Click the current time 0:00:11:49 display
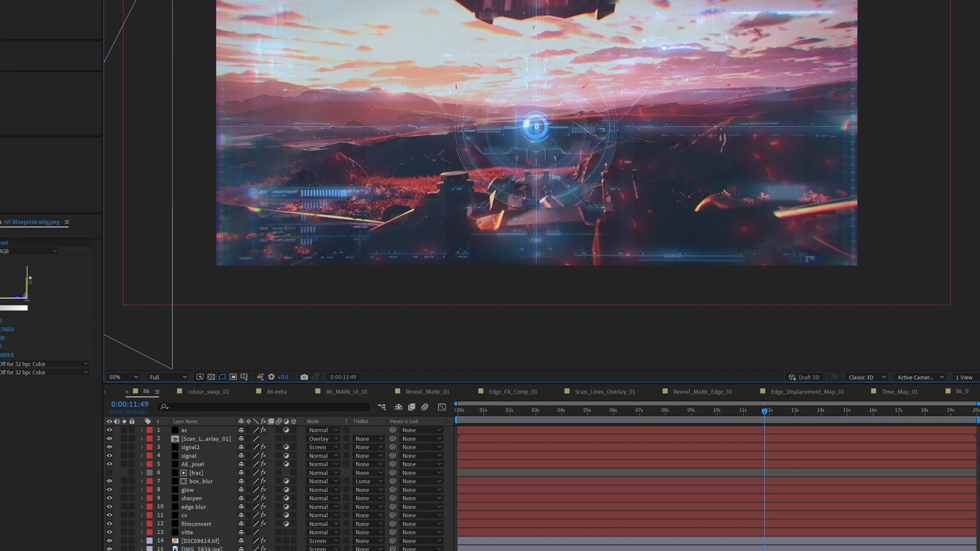The image size is (980, 551). click(x=130, y=404)
